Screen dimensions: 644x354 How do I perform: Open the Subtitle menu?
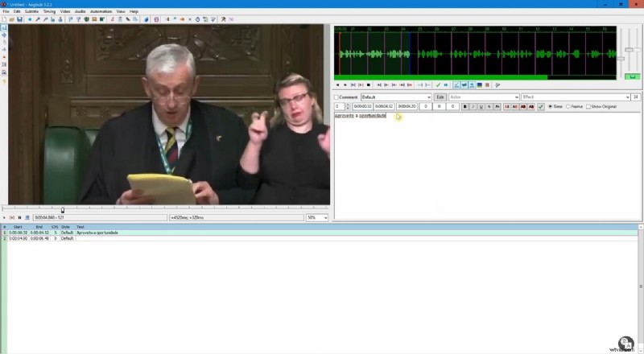(31, 12)
